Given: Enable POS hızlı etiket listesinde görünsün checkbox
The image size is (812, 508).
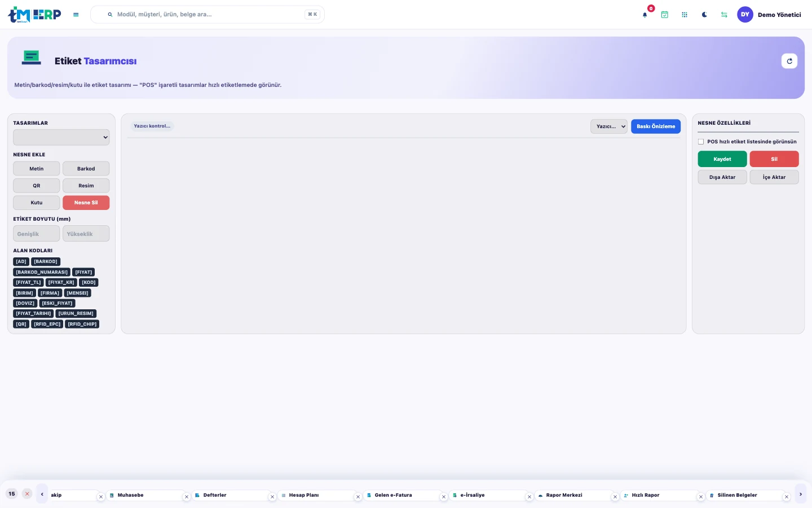Looking at the screenshot, I should [701, 142].
